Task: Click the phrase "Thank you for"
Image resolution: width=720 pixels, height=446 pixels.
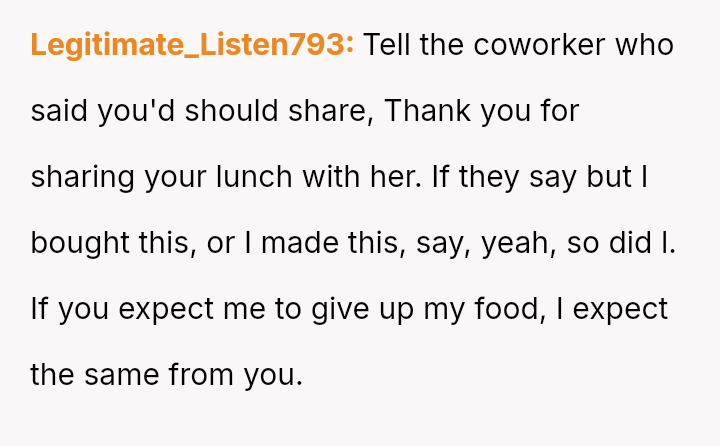Action: [x=482, y=111]
